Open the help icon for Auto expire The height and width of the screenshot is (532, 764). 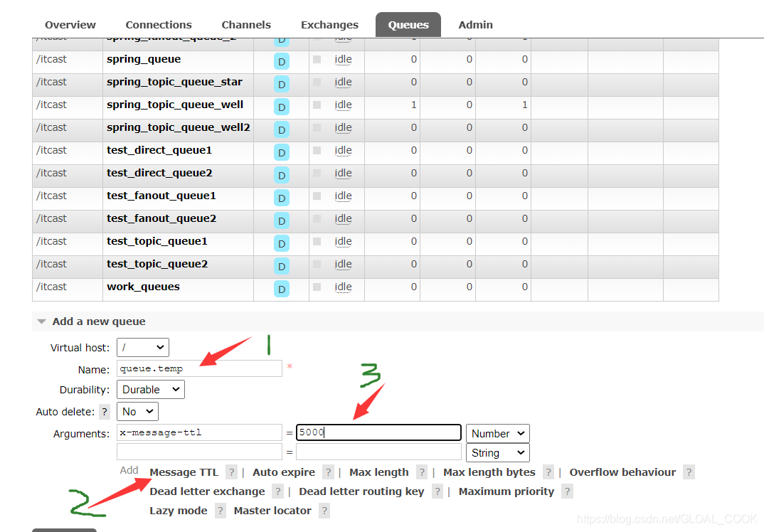click(329, 472)
